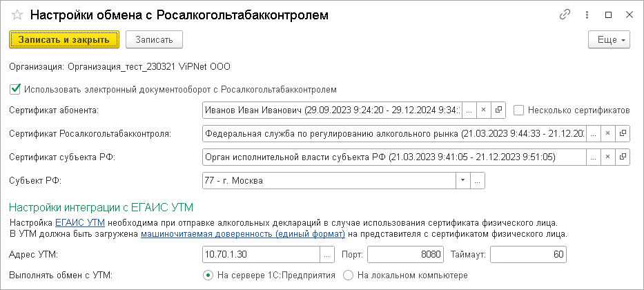Open the "Еще" dropdown menu
The width and height of the screenshot is (644, 290).
coord(609,40)
